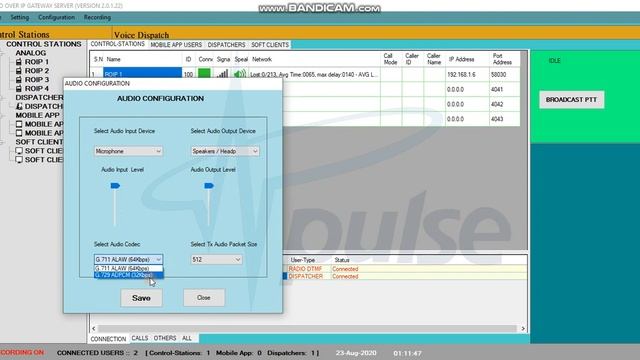Open the Recording menu
This screenshot has height=360, width=640.
pyautogui.click(x=97, y=18)
